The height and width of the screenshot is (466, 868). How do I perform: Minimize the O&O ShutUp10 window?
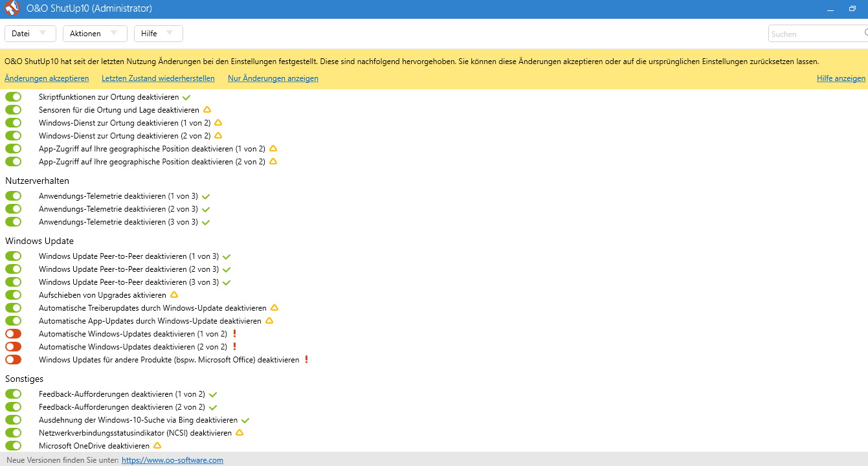[x=830, y=9]
